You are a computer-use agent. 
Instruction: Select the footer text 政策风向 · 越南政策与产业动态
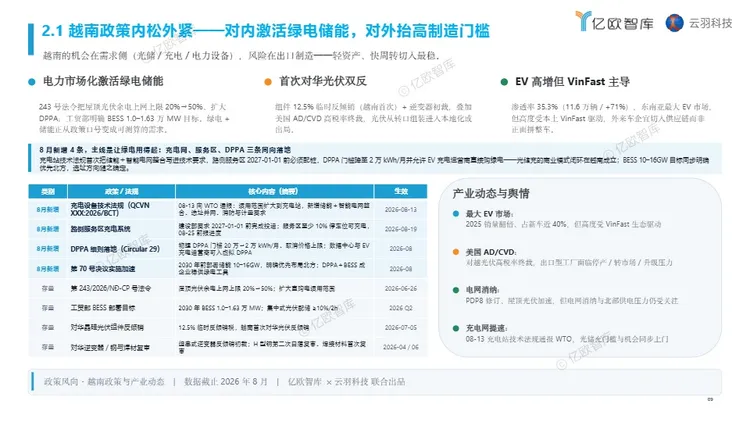[x=104, y=382]
